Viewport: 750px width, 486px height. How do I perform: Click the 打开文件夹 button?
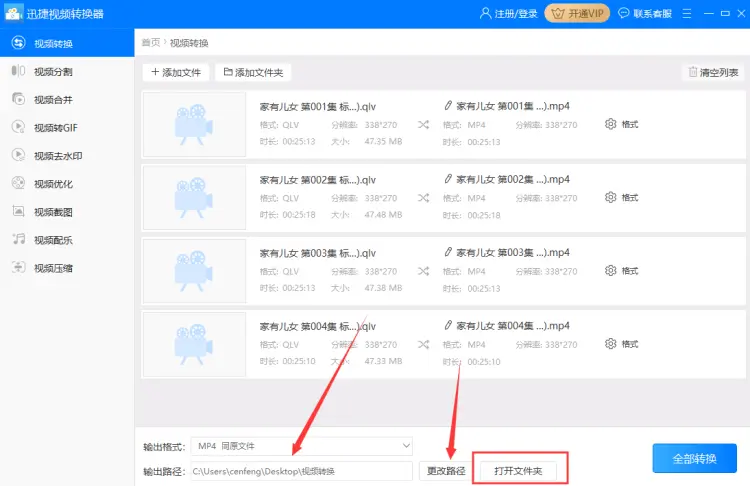[x=518, y=471]
